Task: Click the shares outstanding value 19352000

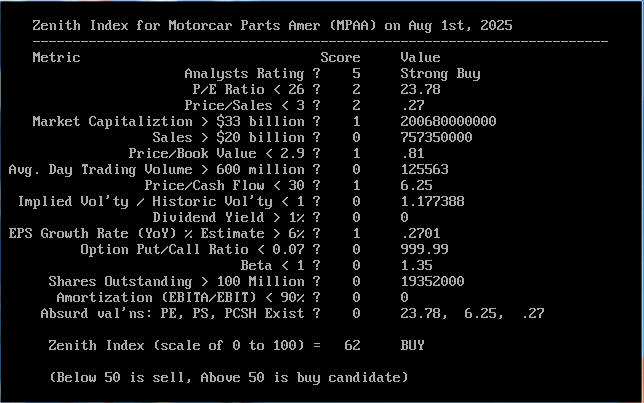Action: click(432, 281)
